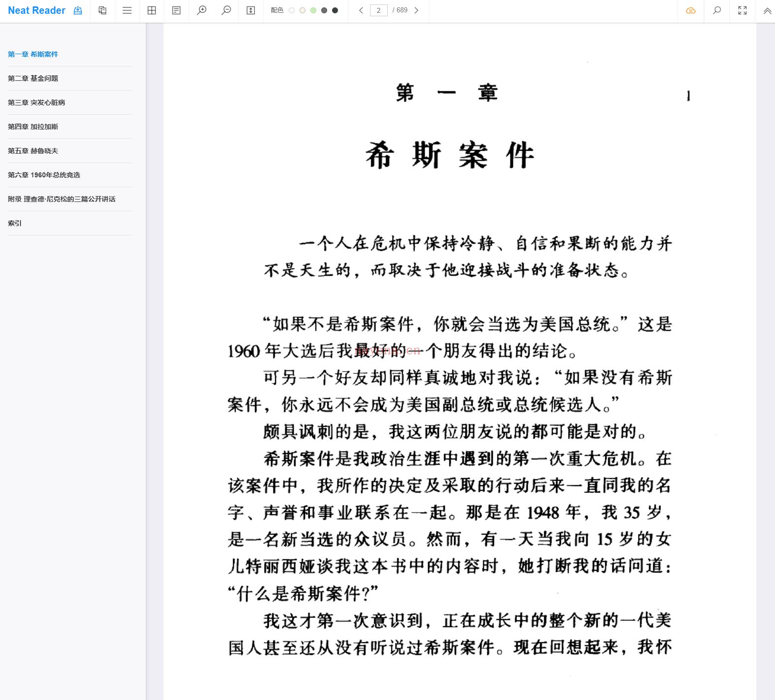Screen dimensions: 775x700
Task: Select the black color scheme swatch
Action: click(335, 10)
